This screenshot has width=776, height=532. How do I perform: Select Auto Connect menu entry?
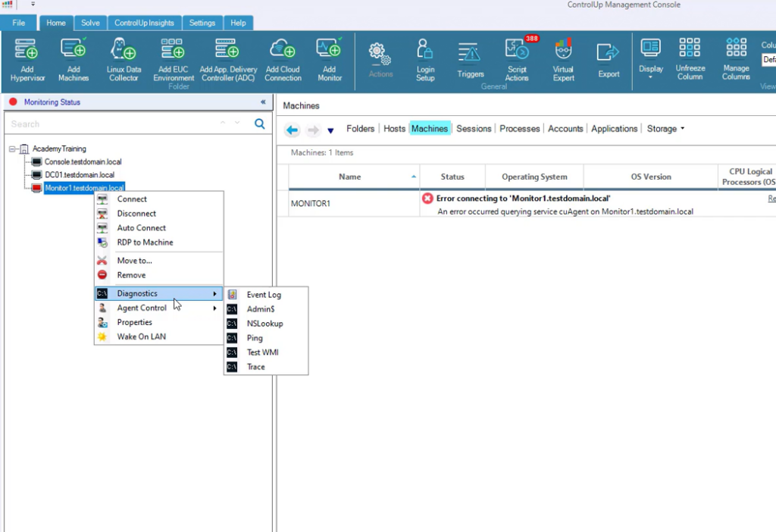click(x=158, y=227)
